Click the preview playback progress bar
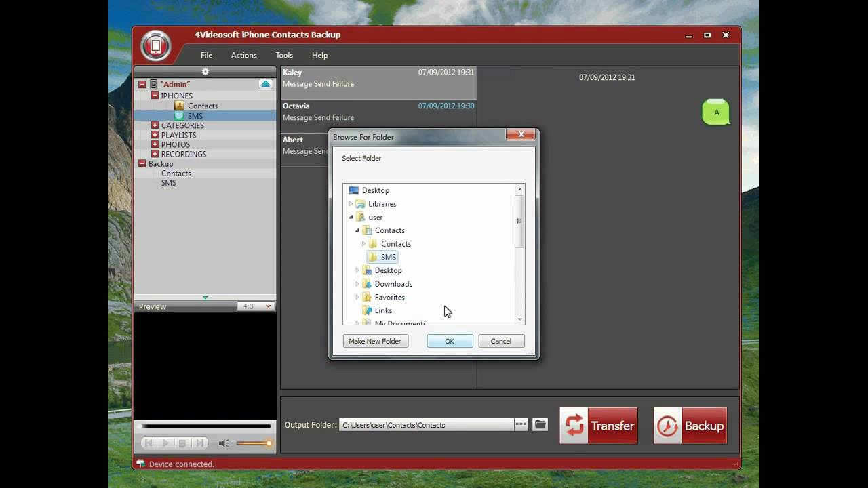The width and height of the screenshot is (868, 488). [205, 426]
